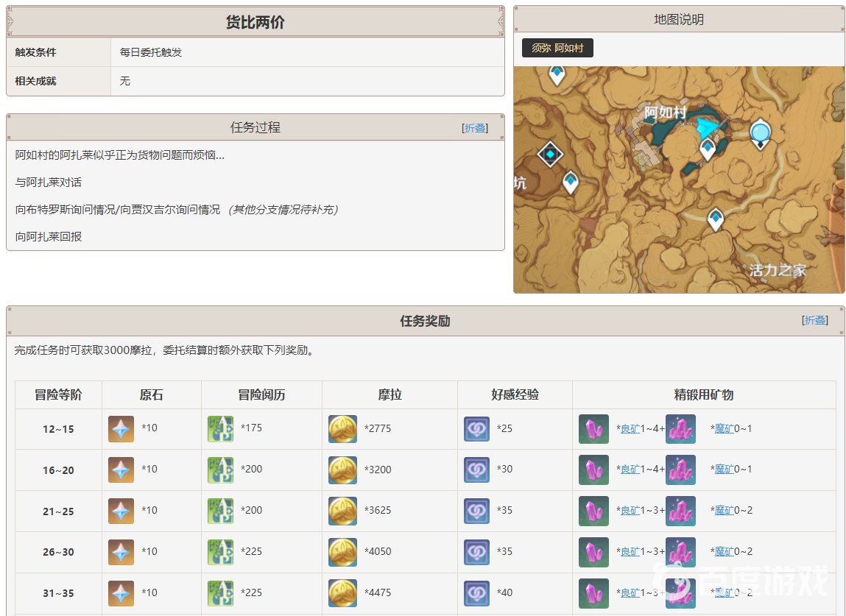
Task: Click the mystic ore icon in row 21~25
Action: [x=680, y=511]
